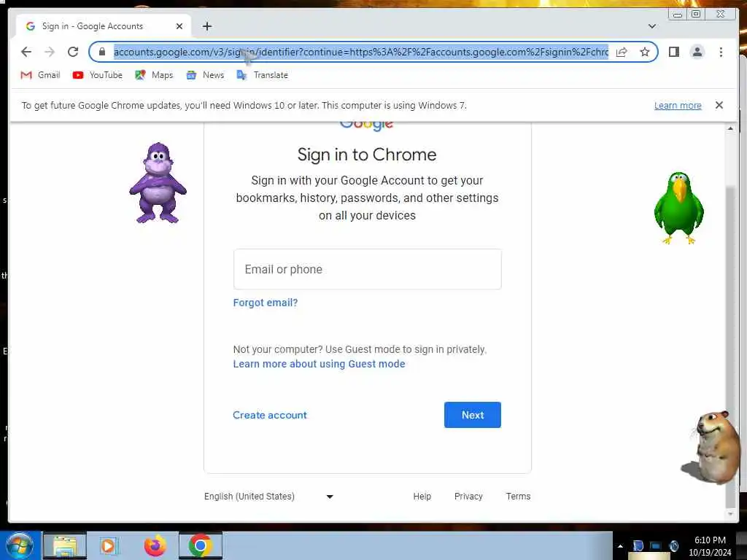This screenshot has height=560, width=747.
Task: Launch Windows Media Player from taskbar
Action: tap(109, 545)
